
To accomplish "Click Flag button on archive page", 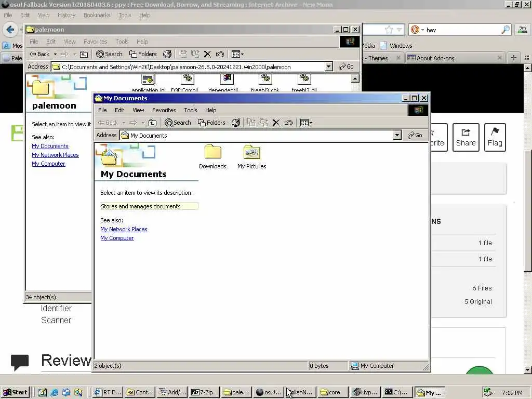I will coord(495,137).
